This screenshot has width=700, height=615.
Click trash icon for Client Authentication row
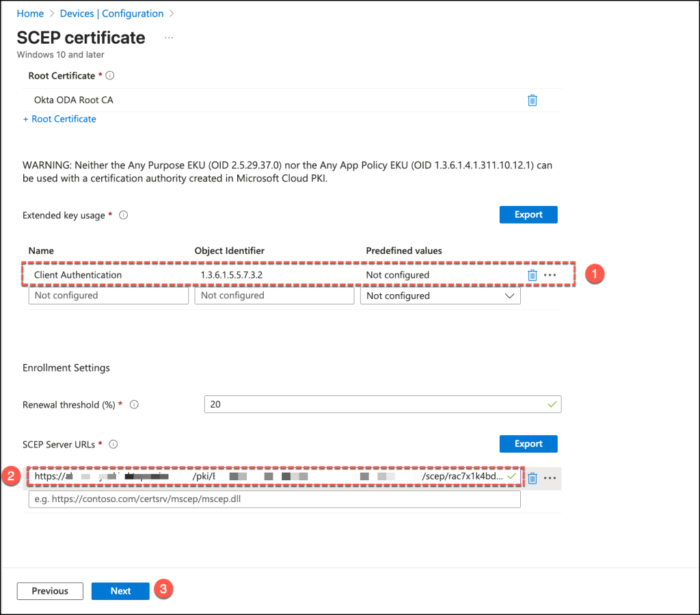533,275
